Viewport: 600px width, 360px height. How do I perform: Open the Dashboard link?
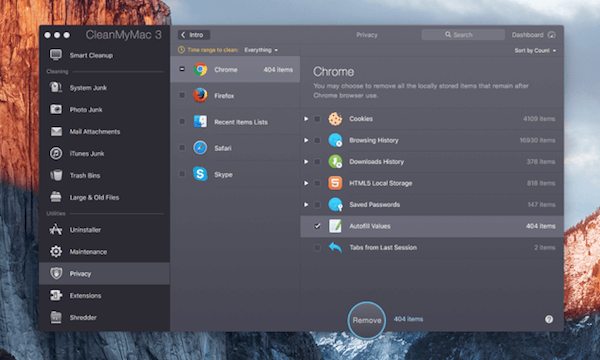[527, 35]
